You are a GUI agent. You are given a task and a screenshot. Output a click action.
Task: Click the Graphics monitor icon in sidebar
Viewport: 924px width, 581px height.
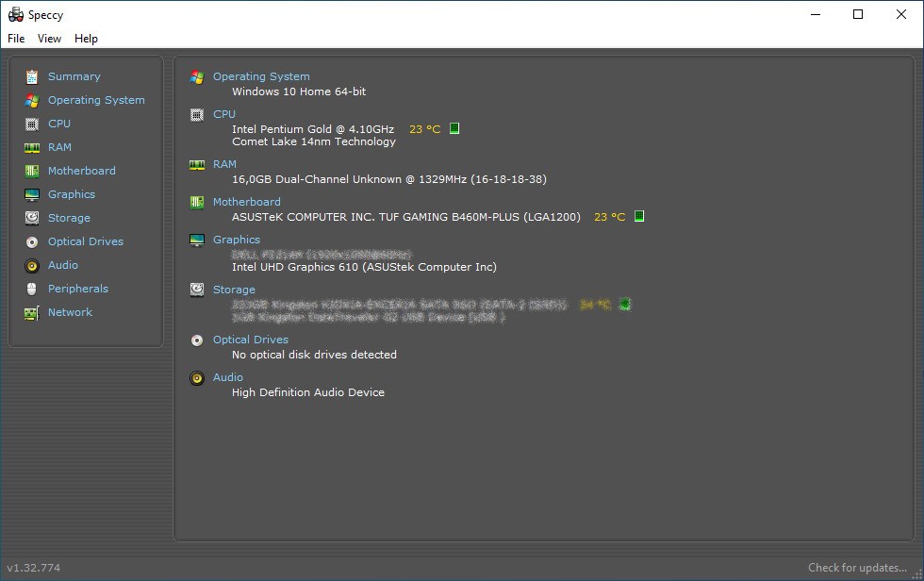coord(32,194)
